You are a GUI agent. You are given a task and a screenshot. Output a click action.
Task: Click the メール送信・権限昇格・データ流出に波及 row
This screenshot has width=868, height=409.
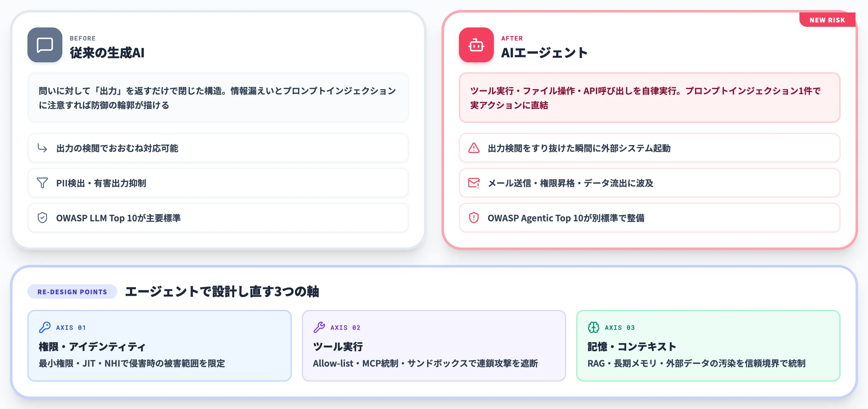[x=650, y=183]
